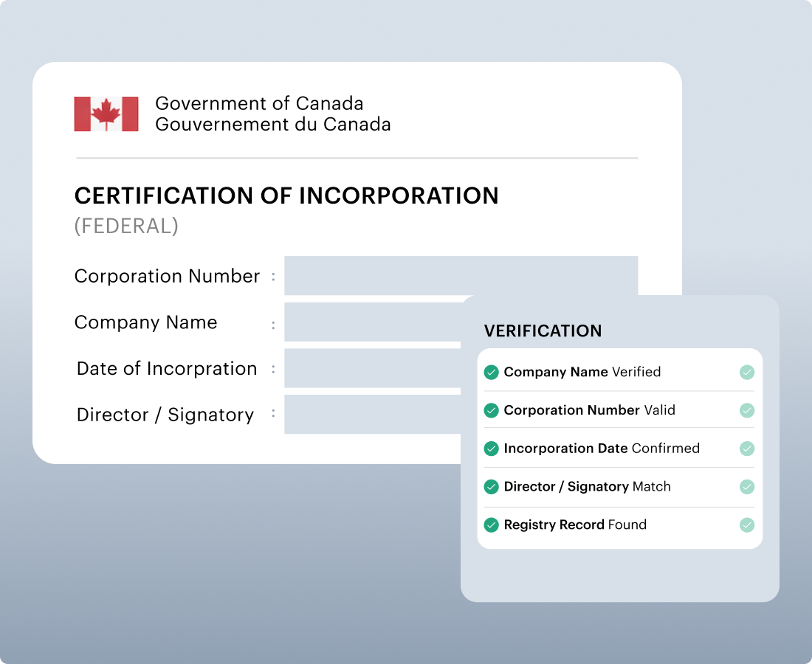Viewport: 812px width, 664px height.
Task: Click green check beside Corporation Number Valid
Action: 491,410
